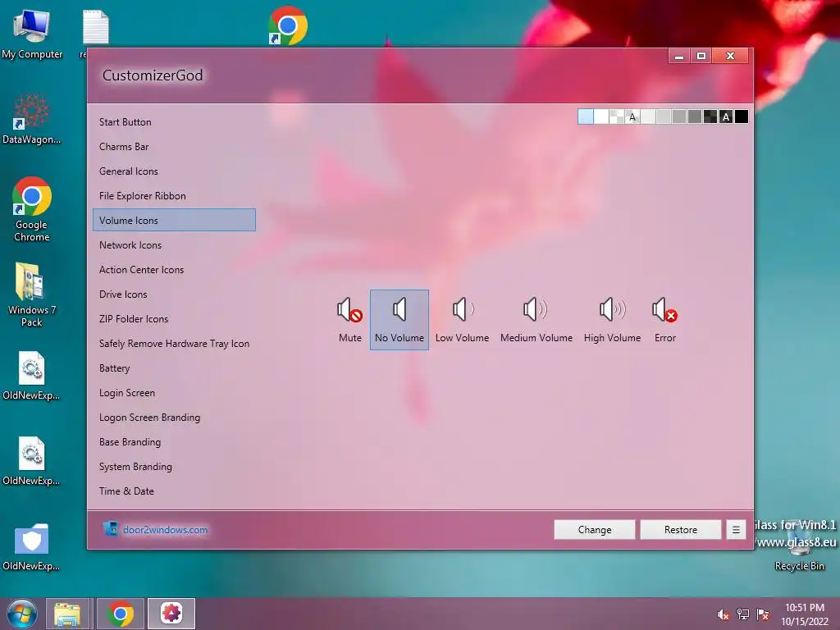Pick the dark checkerboard background swatch
The width and height of the screenshot is (840, 630).
(710, 116)
